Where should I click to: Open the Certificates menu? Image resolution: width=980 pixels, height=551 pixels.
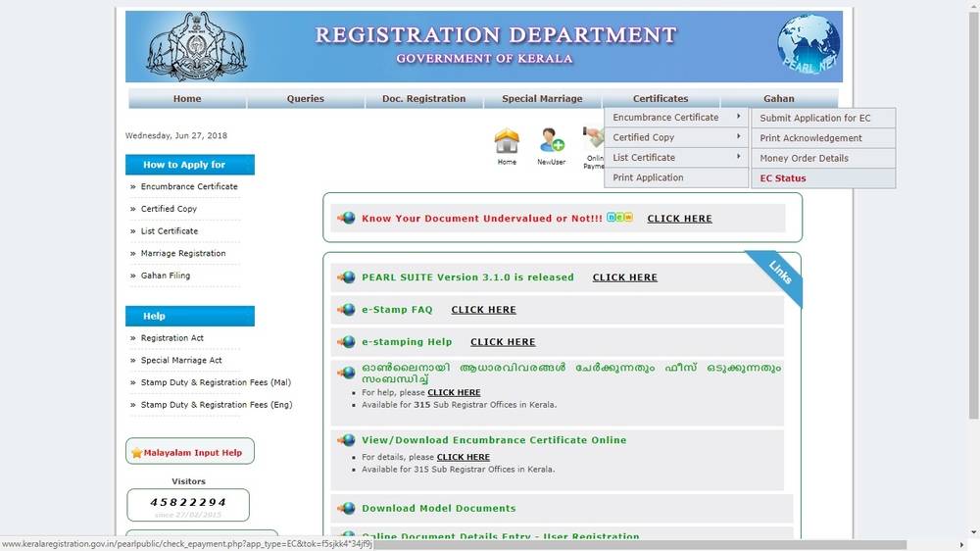tap(661, 99)
